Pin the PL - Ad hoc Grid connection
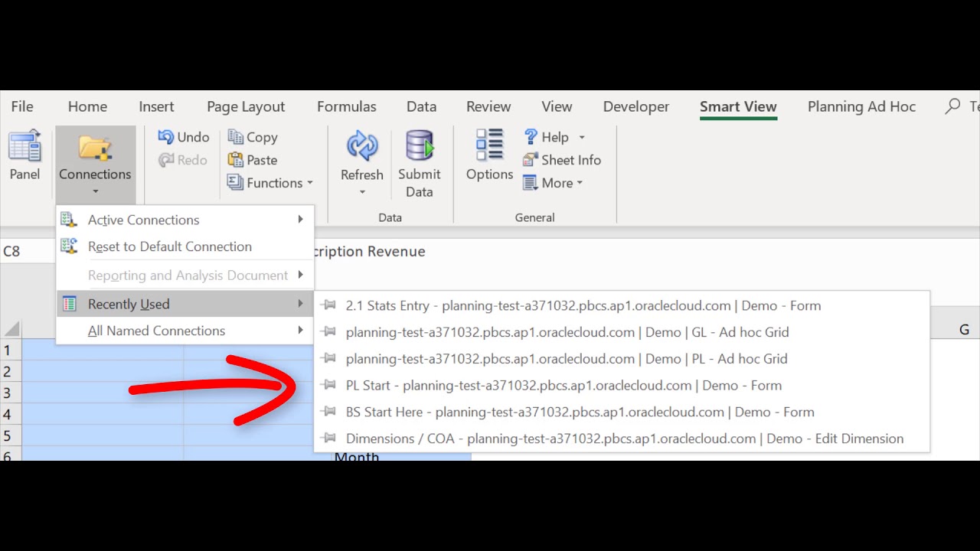The image size is (980, 551). click(329, 358)
